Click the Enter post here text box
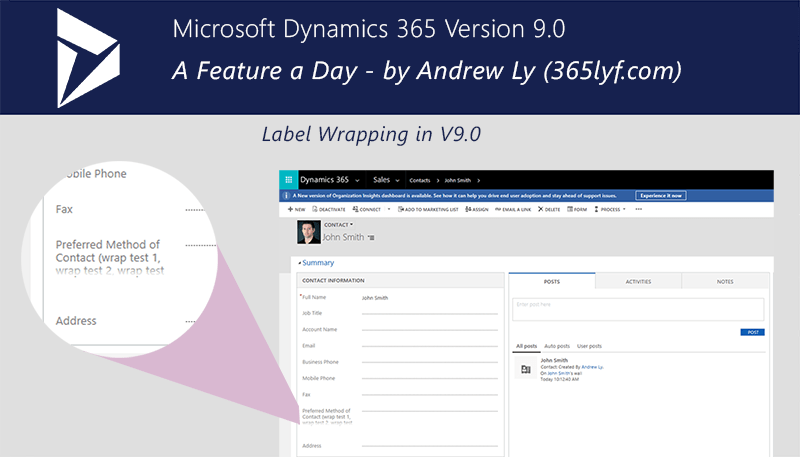The image size is (800, 457). pyautogui.click(x=638, y=309)
